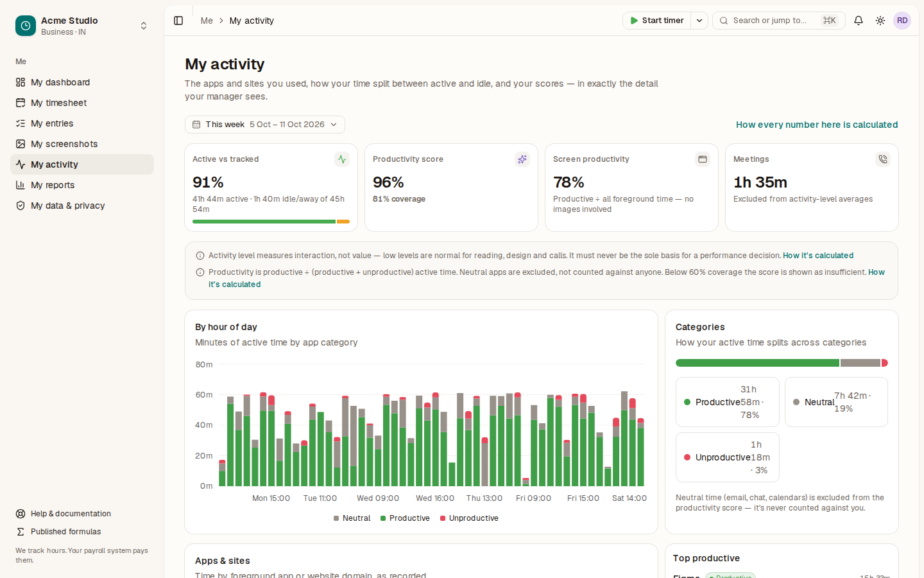Start the timer
The height and width of the screenshot is (578, 924).
coord(656,21)
